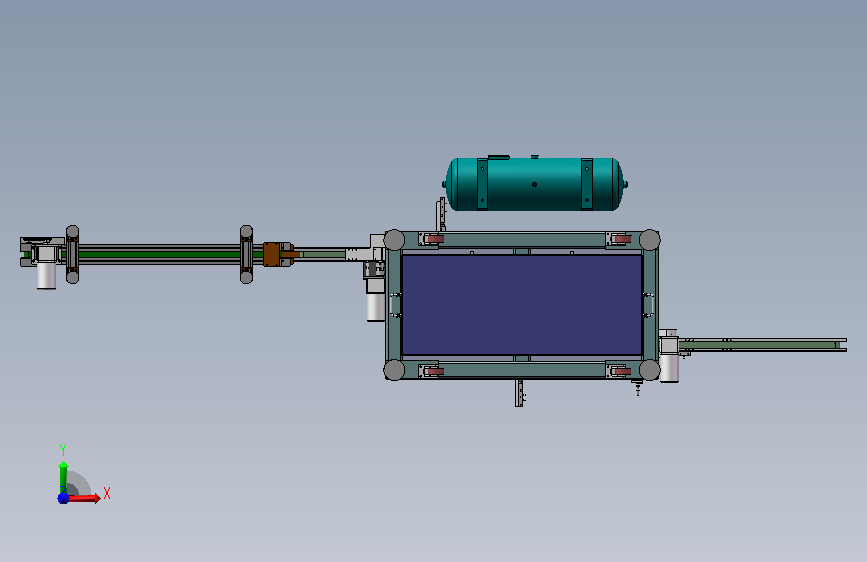Select the vertical bracket hanging below the frame

pos(519,393)
